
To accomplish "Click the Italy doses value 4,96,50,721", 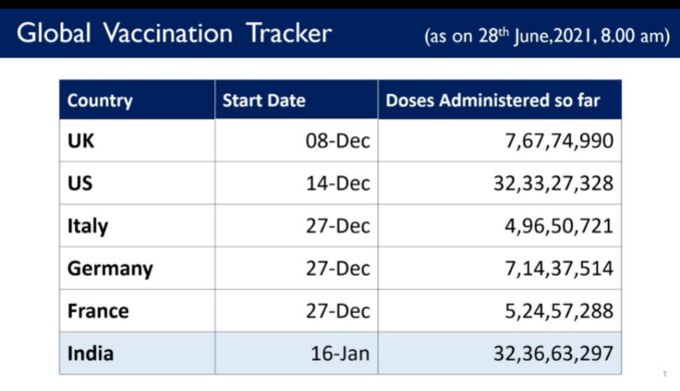I will pyautogui.click(x=559, y=226).
